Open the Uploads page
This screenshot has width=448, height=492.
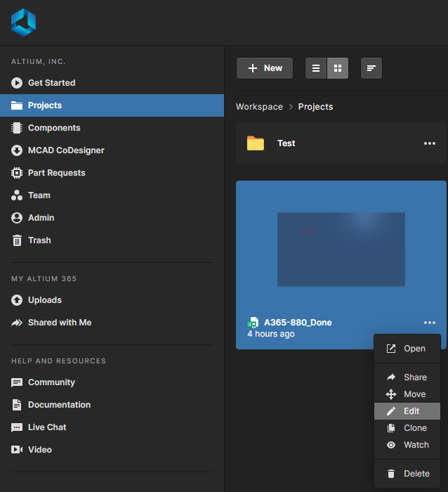click(x=112, y=300)
